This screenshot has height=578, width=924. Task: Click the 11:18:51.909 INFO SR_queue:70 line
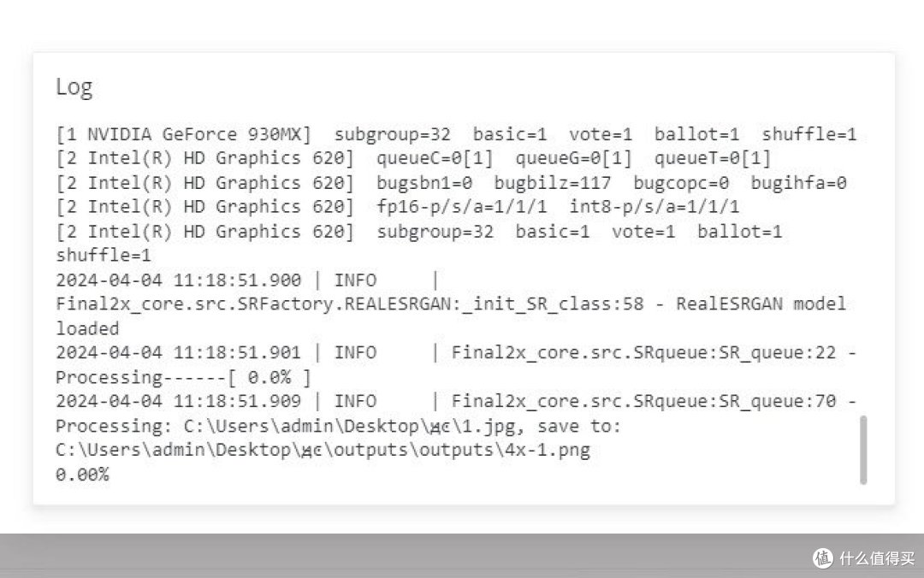456,401
